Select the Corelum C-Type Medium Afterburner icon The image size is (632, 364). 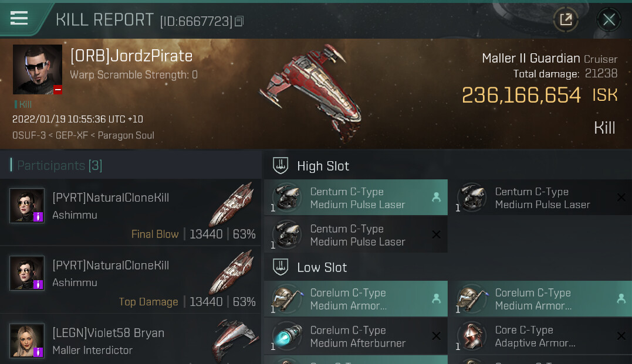(286, 336)
